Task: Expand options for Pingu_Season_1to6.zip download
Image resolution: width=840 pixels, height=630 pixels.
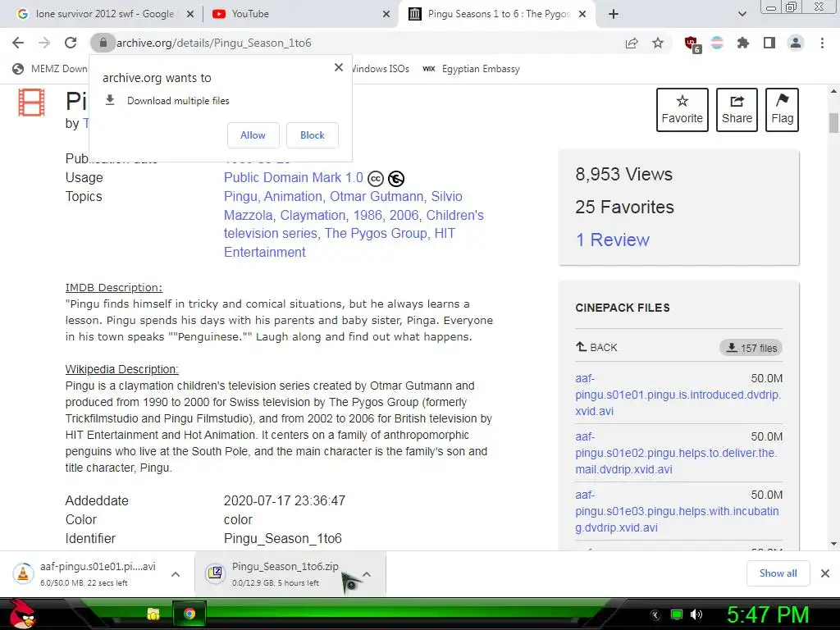Action: pyautogui.click(x=367, y=574)
